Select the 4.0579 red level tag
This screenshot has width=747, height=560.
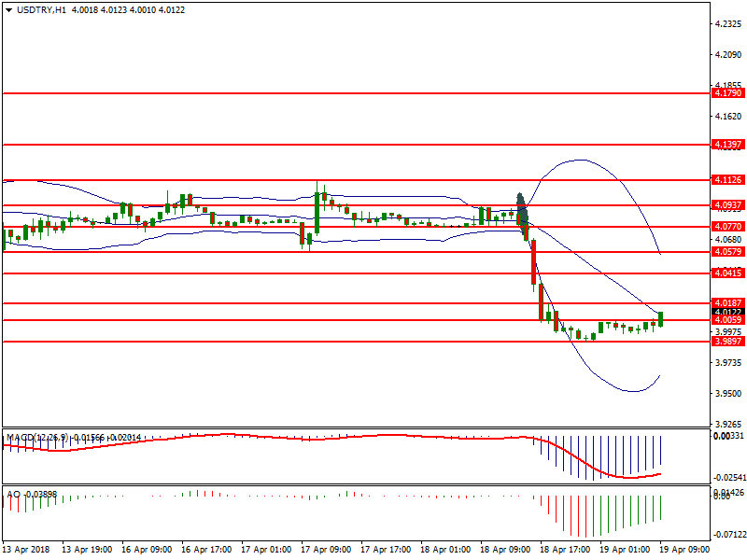(726, 251)
